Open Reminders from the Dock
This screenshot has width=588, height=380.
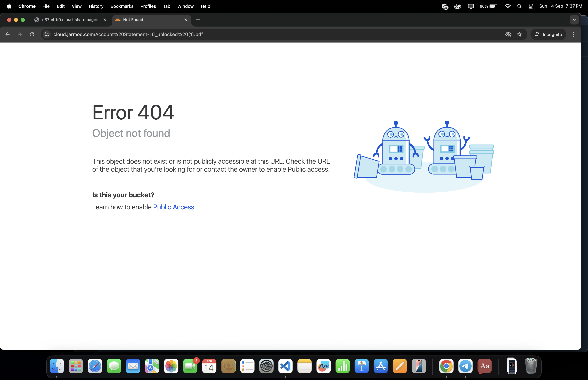tap(247, 366)
